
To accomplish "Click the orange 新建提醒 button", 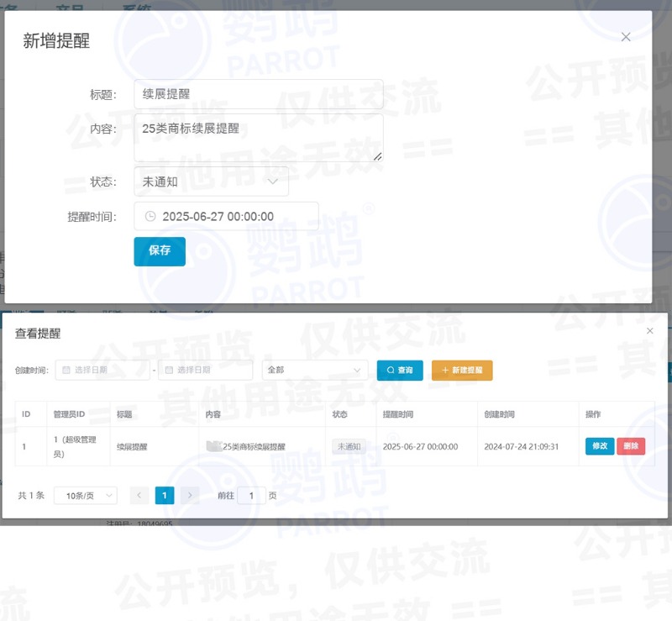I will 462,370.
